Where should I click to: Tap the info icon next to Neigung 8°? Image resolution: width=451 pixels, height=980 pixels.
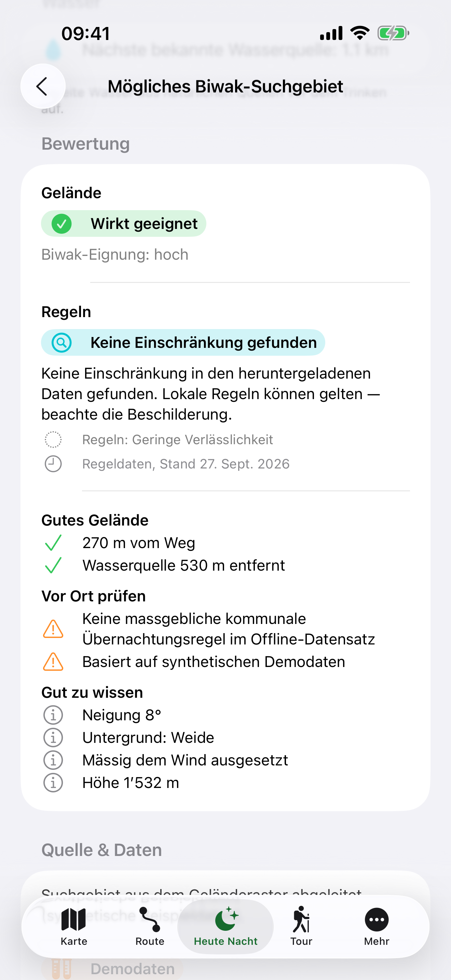[53, 715]
